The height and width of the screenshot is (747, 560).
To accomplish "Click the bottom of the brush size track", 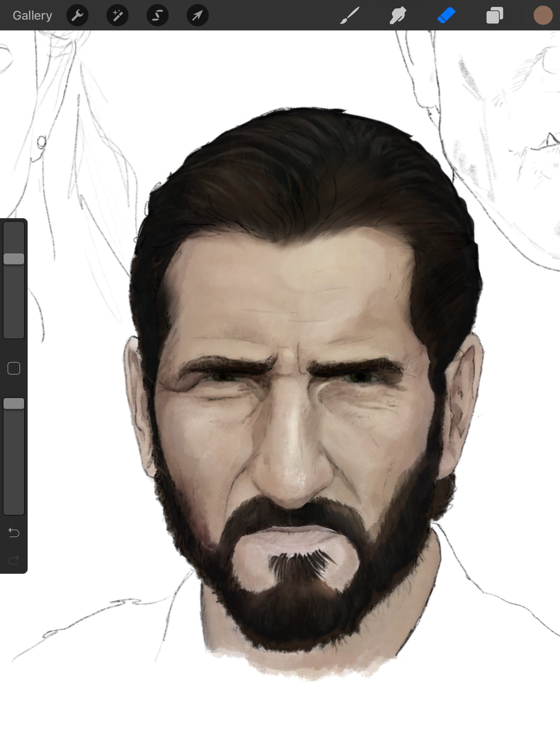I will (14, 332).
